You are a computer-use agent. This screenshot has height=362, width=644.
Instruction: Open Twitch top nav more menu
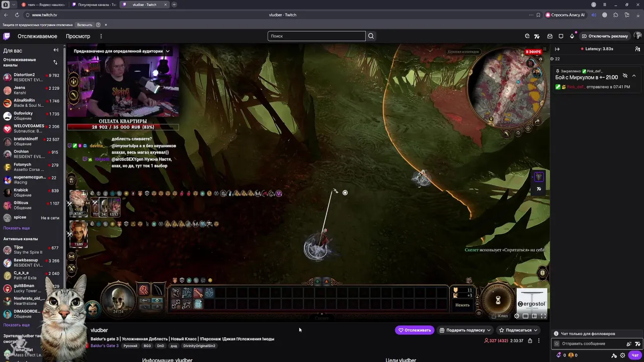[101, 36]
